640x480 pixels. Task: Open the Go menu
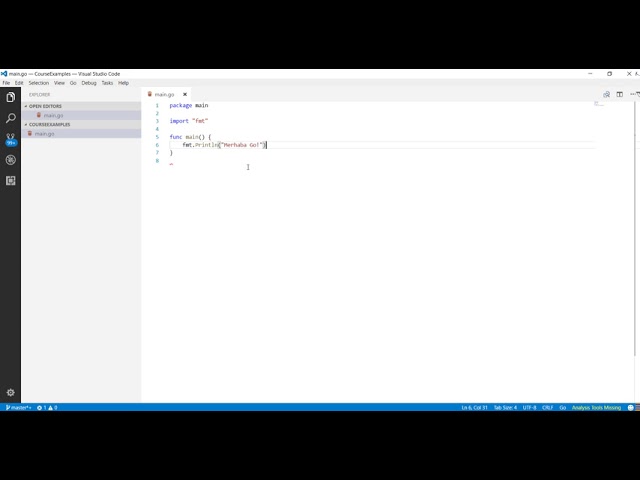(x=73, y=83)
